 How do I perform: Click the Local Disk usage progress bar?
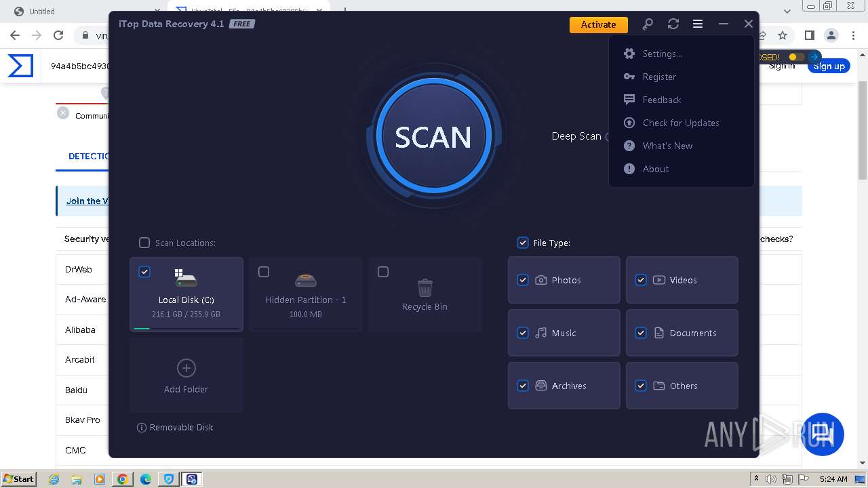pos(186,328)
